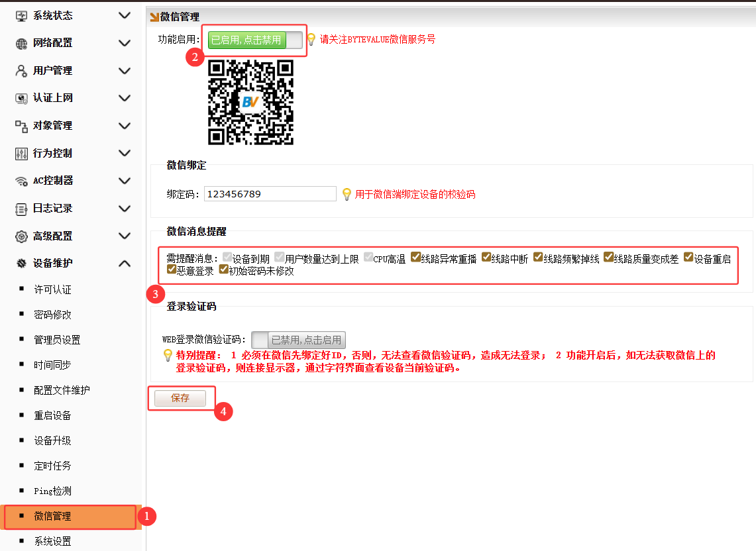The width and height of the screenshot is (756, 551).
Task: Click the 日志记录 list icon
Action: pos(21,209)
